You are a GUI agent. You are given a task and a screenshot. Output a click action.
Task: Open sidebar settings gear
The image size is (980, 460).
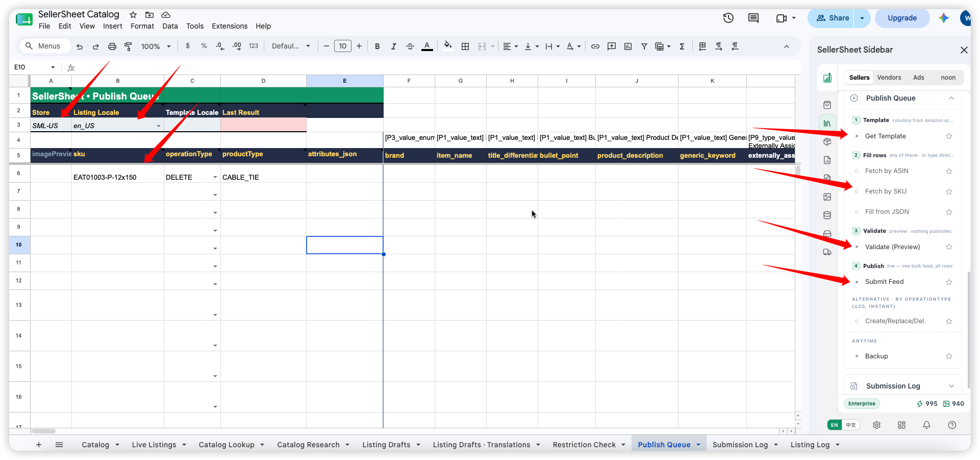click(877, 425)
